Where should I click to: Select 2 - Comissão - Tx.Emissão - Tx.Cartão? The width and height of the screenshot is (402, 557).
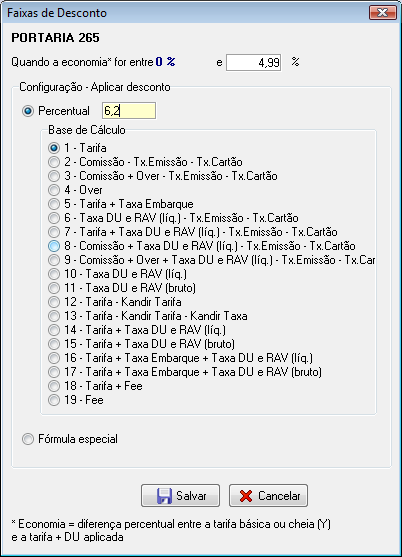coord(54,162)
